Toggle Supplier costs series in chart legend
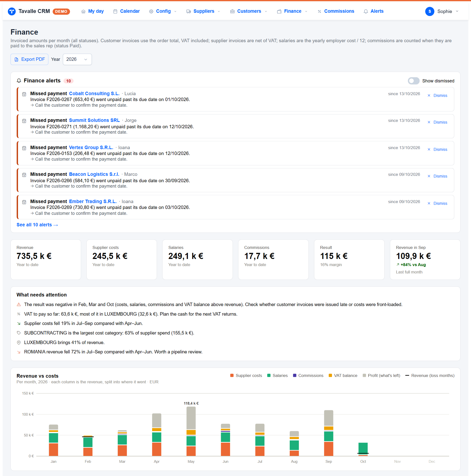Viewport: 471px width, 476px height. 246,375
